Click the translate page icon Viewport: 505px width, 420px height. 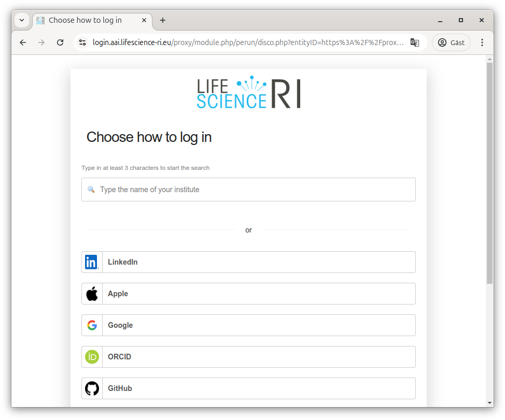414,42
